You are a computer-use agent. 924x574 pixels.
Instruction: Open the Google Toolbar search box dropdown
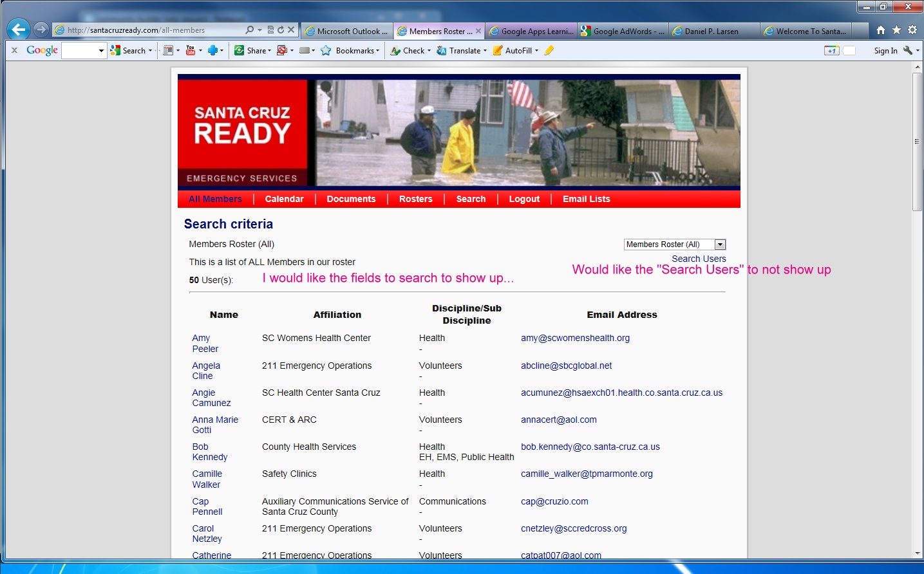coord(101,50)
